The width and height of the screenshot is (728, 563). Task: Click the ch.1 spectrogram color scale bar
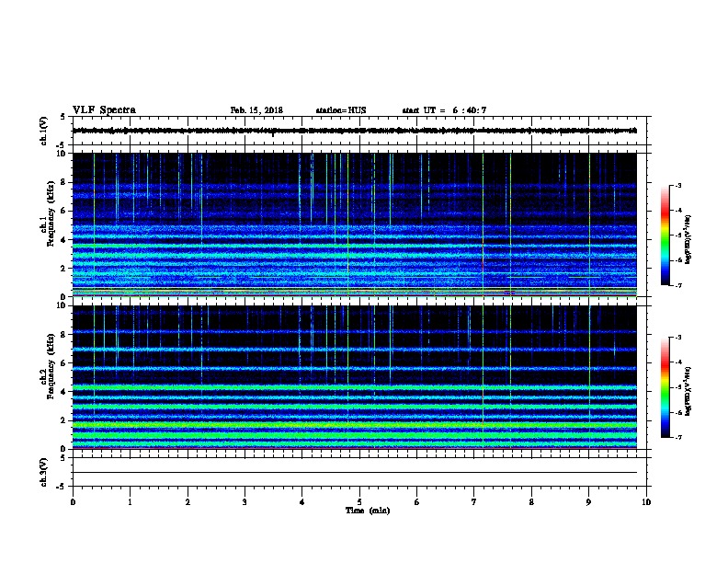665,236
